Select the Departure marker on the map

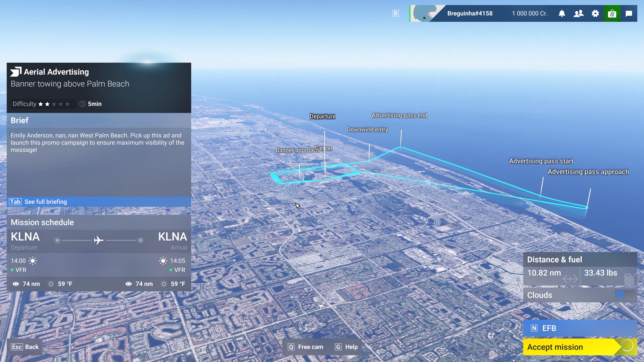[x=323, y=116]
